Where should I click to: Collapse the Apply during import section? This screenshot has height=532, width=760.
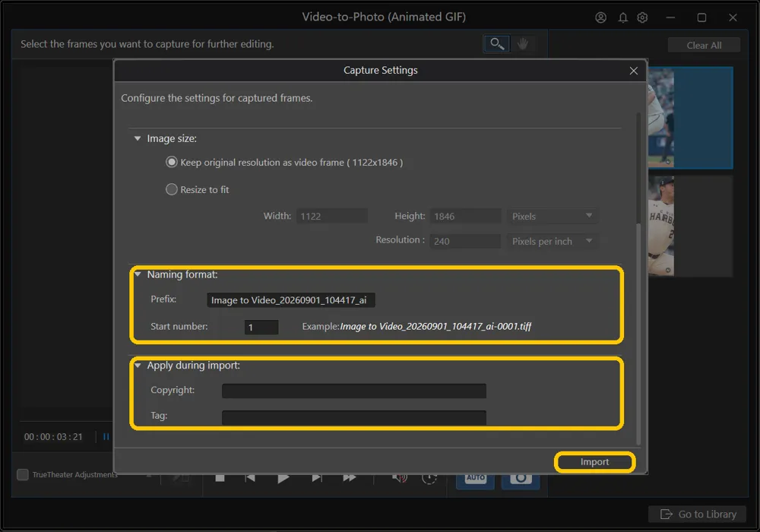pos(138,366)
